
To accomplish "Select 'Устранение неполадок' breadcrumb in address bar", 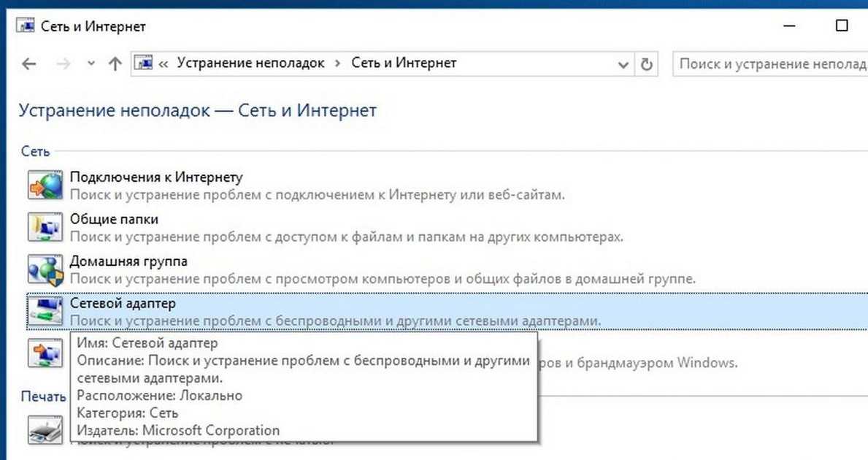I will coord(250,63).
